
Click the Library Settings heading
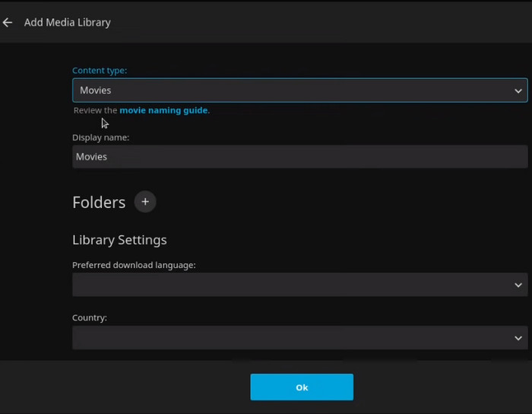click(x=119, y=240)
